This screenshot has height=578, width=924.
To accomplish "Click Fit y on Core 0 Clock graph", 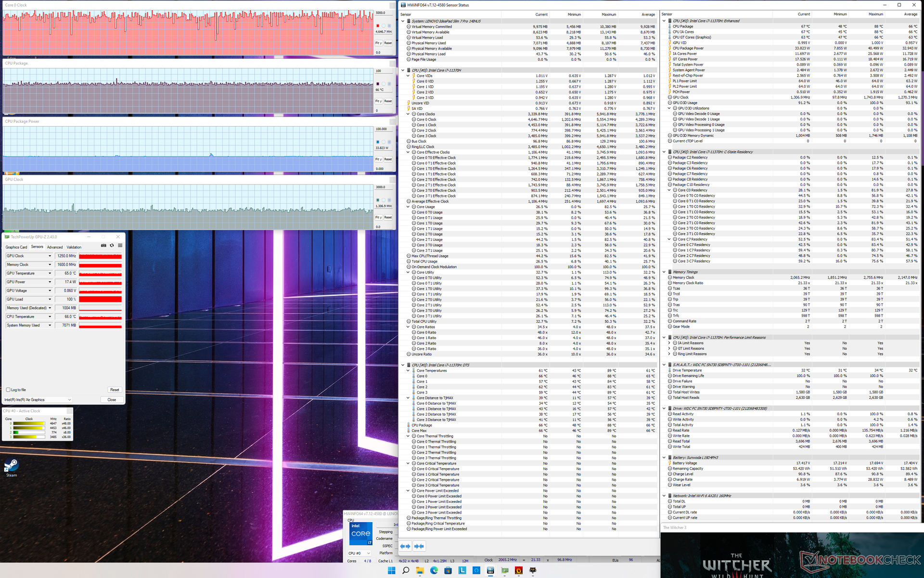I will point(378,43).
